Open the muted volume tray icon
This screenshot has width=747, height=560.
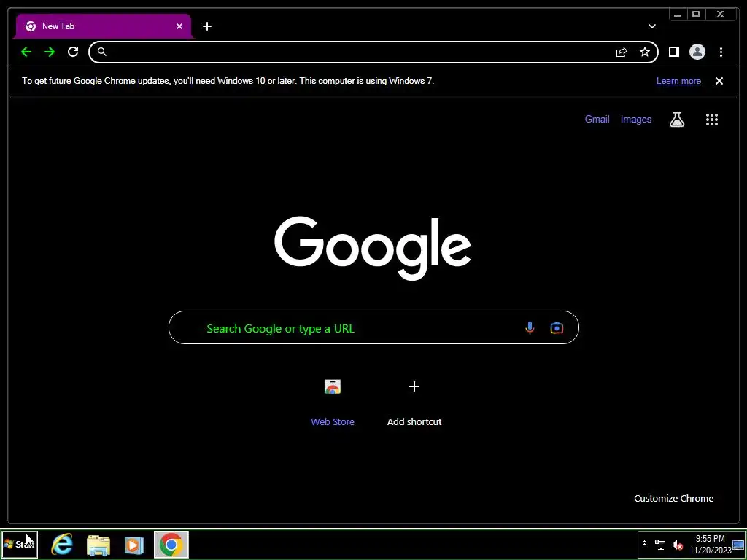coord(677,545)
